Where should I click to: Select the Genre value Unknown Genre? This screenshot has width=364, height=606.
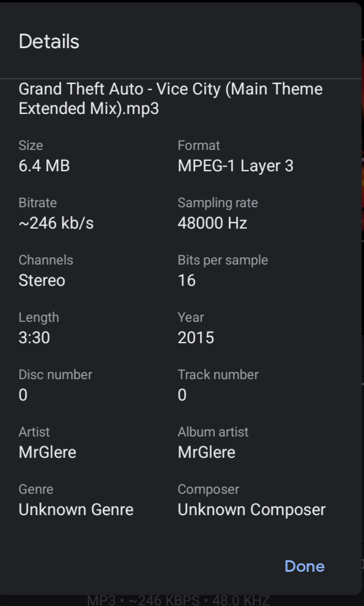pos(76,509)
